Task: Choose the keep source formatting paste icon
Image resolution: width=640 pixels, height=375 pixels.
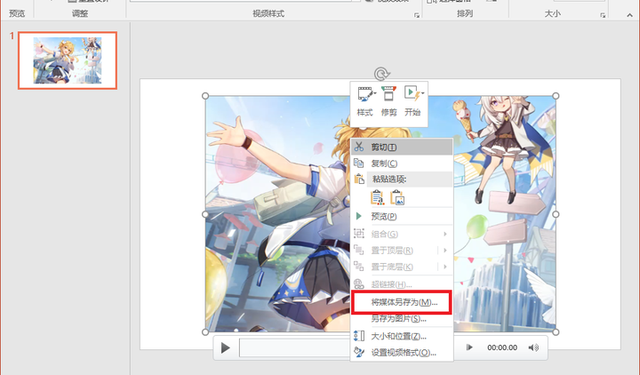Action: (377, 197)
